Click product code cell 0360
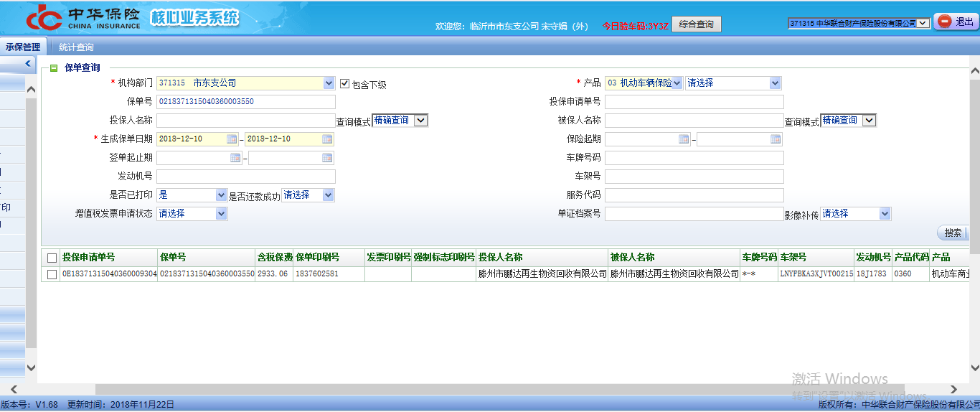Viewport: 980px width, 412px height. coord(910,274)
